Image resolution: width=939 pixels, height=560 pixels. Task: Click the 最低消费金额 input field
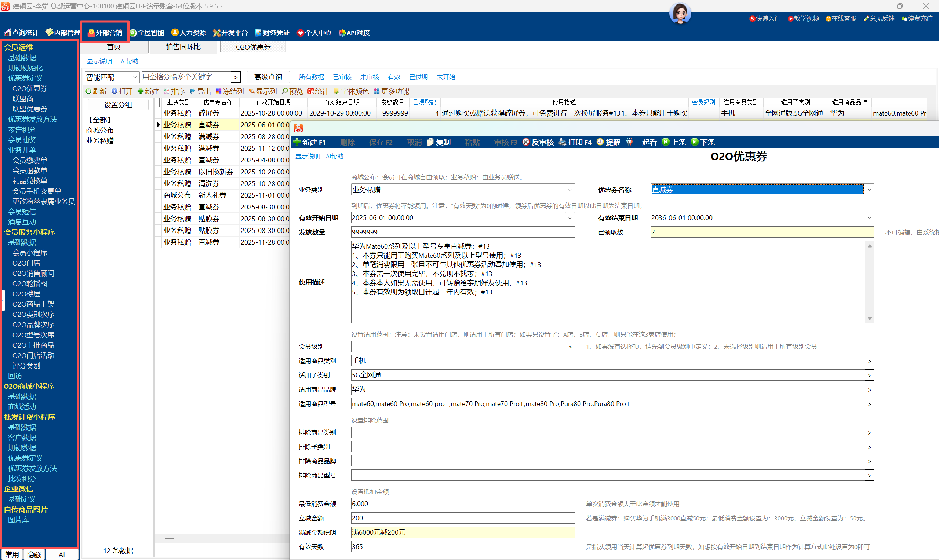[x=462, y=504]
